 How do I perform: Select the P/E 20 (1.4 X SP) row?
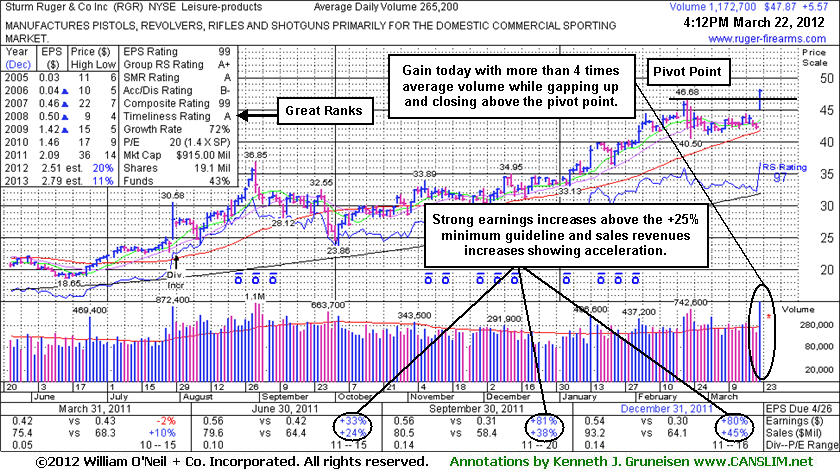(177, 142)
